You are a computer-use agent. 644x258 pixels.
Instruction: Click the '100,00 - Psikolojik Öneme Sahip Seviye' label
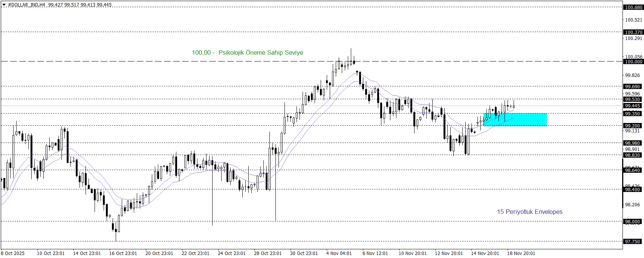point(248,53)
